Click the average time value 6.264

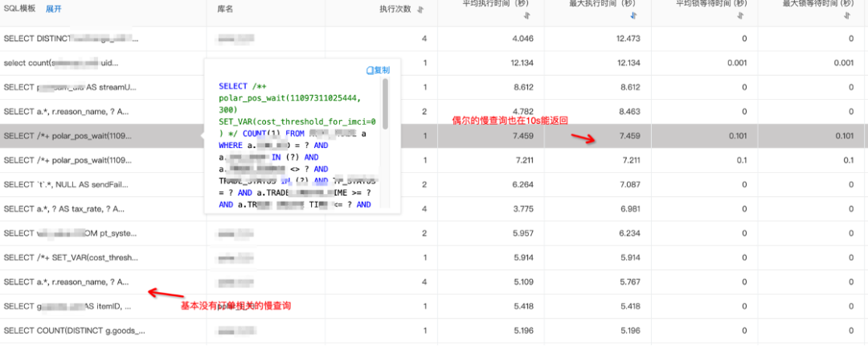523,184
